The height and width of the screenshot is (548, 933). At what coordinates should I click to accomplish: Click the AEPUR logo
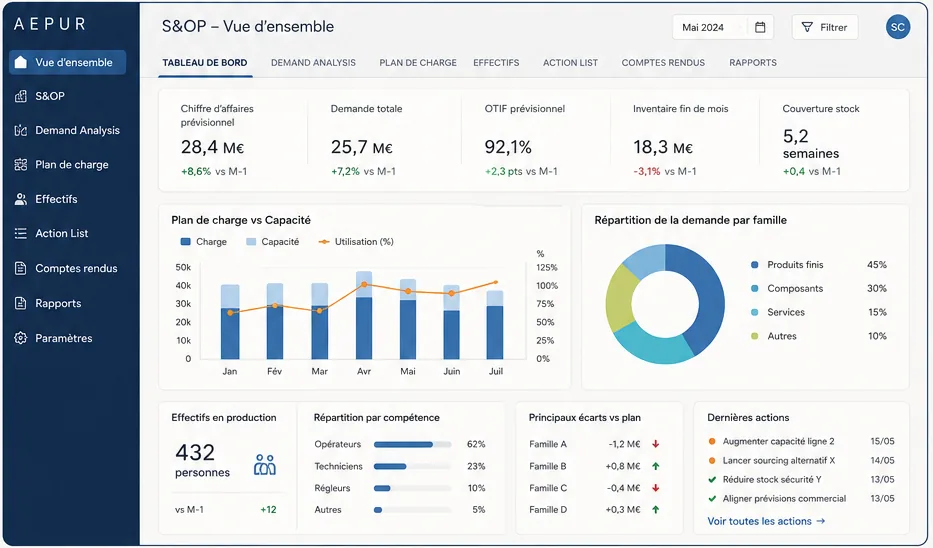click(x=50, y=24)
